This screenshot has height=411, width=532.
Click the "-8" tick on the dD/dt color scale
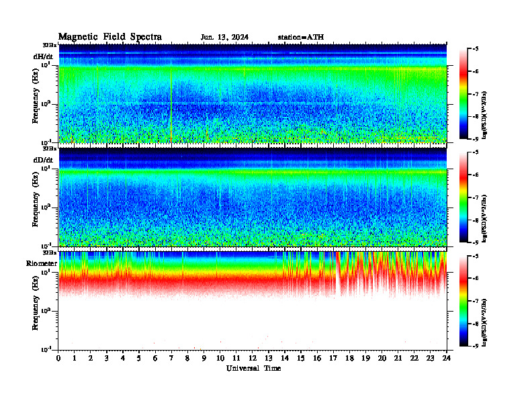[476, 220]
